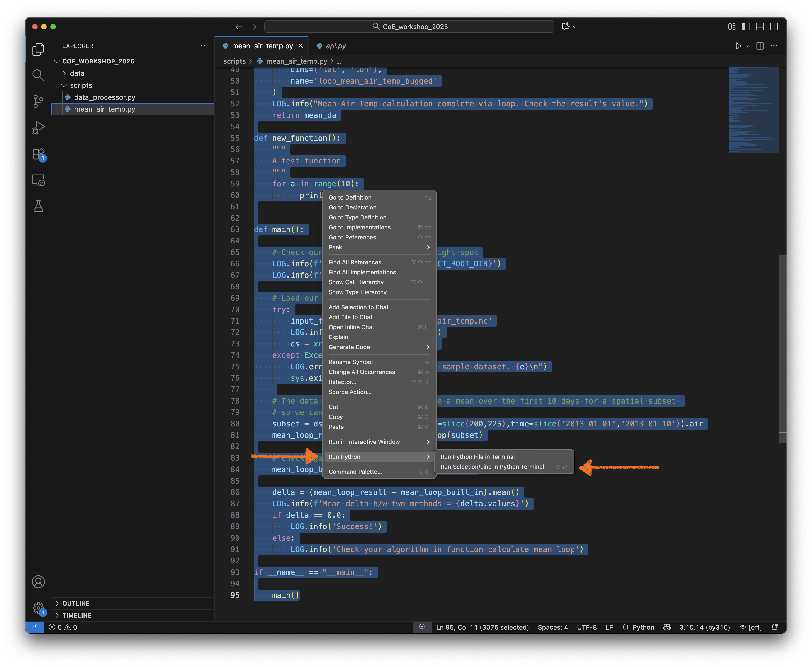Image resolution: width=812 pixels, height=667 pixels.
Task: Toggle the primary side bar visibility
Action: tap(746, 27)
